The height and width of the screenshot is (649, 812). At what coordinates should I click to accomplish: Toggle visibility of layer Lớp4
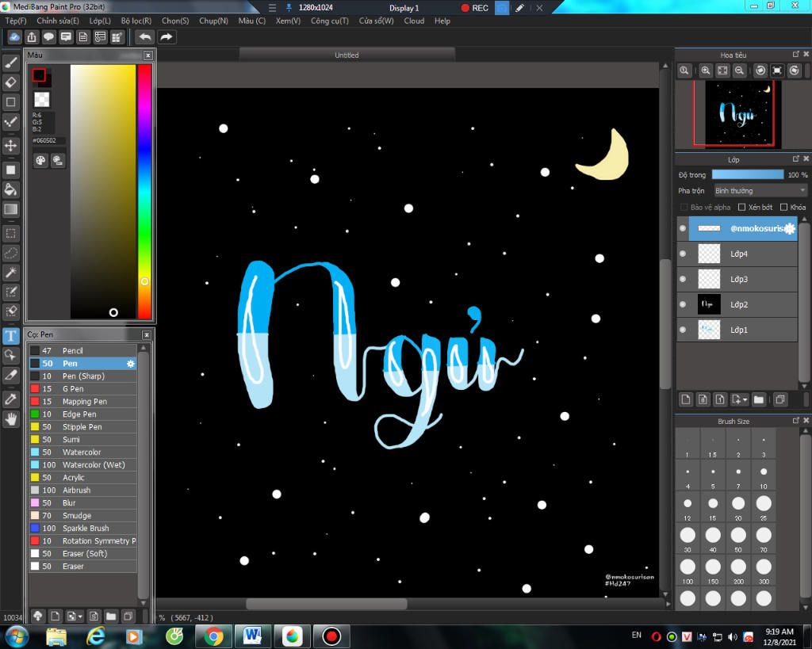(683, 254)
